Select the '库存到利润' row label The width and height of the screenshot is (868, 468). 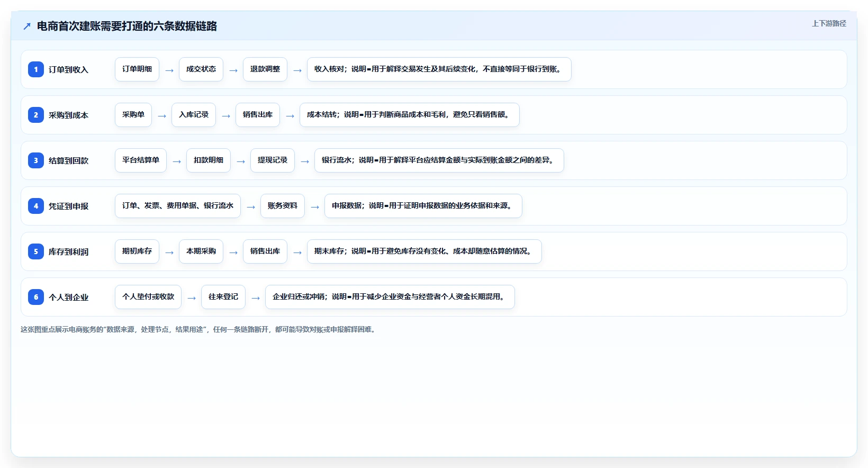point(68,252)
